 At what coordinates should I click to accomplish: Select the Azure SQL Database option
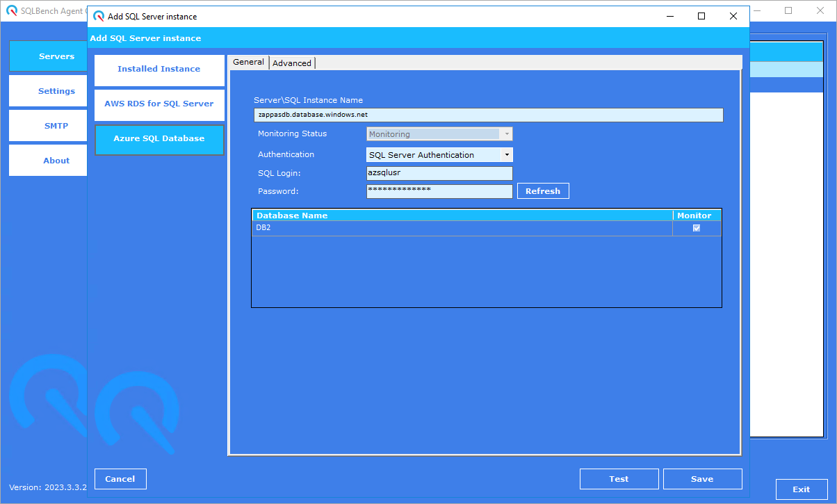159,139
